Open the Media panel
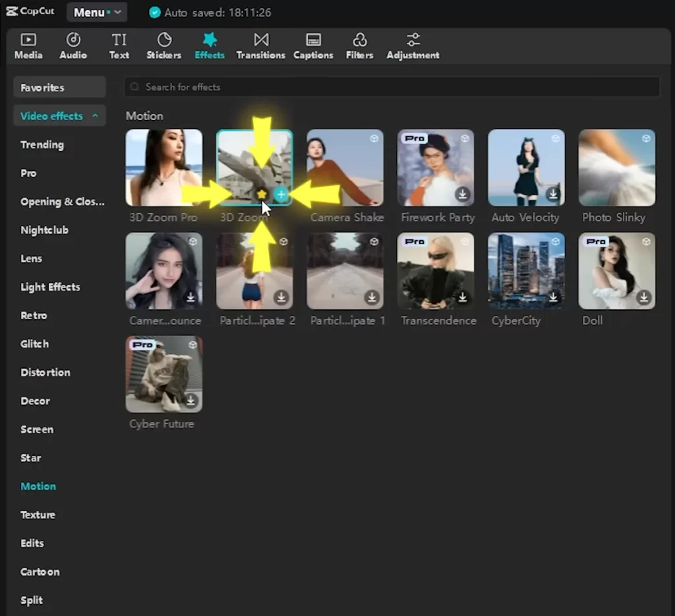This screenshot has height=616, width=675. [x=28, y=45]
